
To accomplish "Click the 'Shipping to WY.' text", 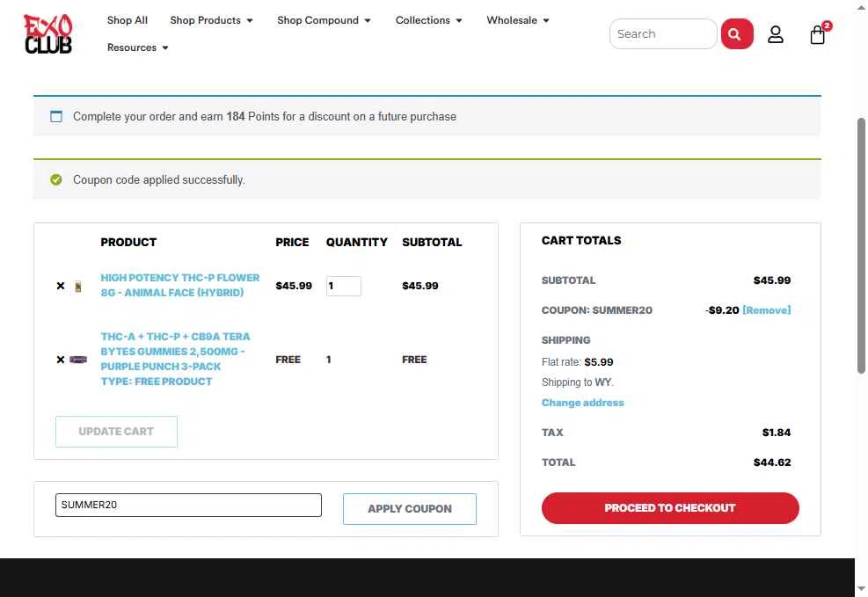I will click(578, 382).
